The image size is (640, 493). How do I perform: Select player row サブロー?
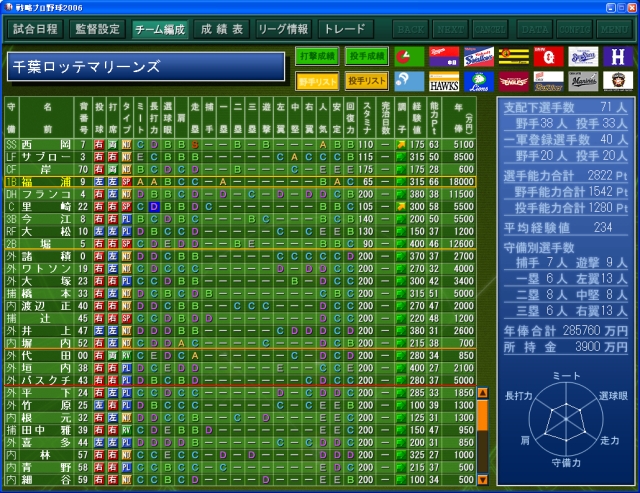[x=240, y=157]
